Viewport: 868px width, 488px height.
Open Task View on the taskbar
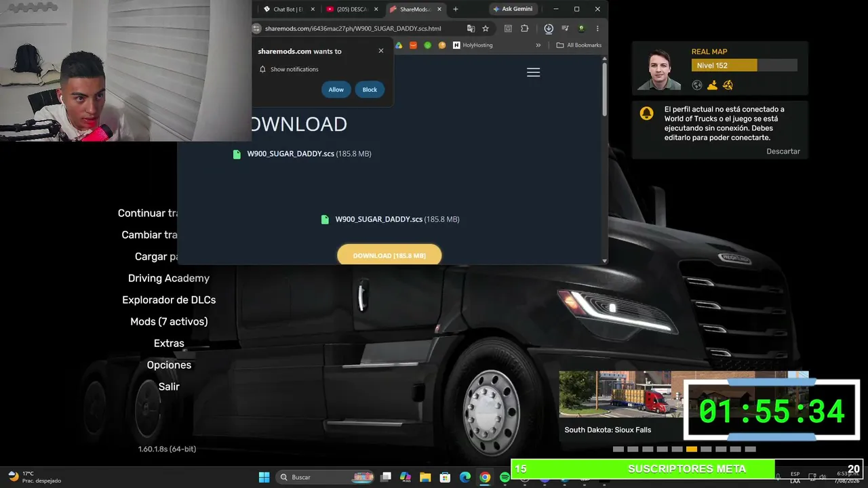click(x=386, y=477)
